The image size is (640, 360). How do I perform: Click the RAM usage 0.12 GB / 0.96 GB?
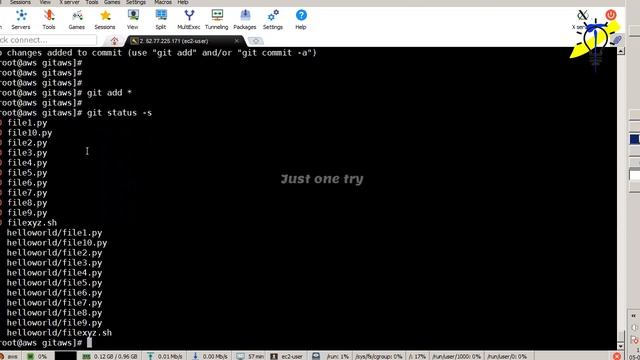click(x=110, y=356)
